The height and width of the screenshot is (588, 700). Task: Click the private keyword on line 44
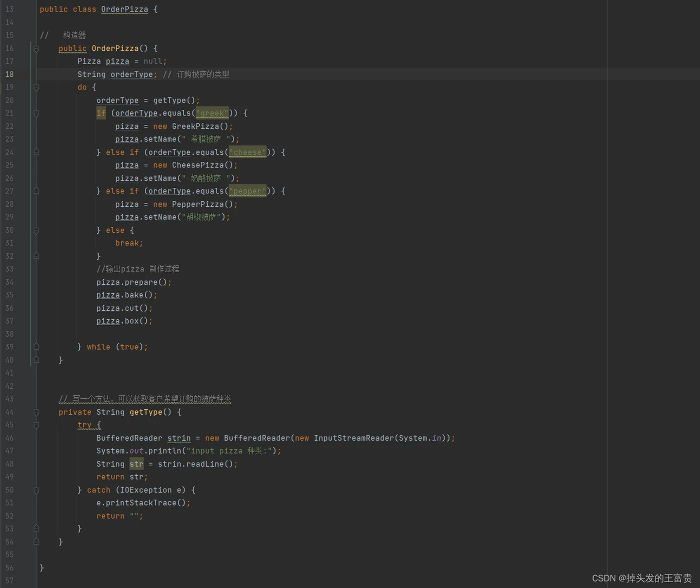click(x=75, y=412)
